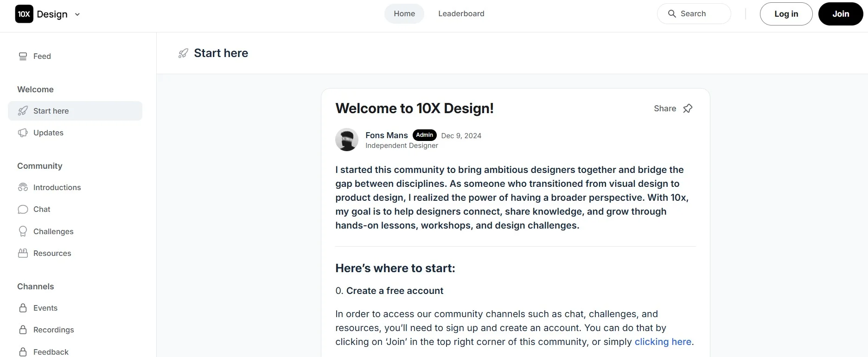Image resolution: width=868 pixels, height=357 pixels.
Task: Click the lock icon beside Feedback
Action: pos(23,352)
